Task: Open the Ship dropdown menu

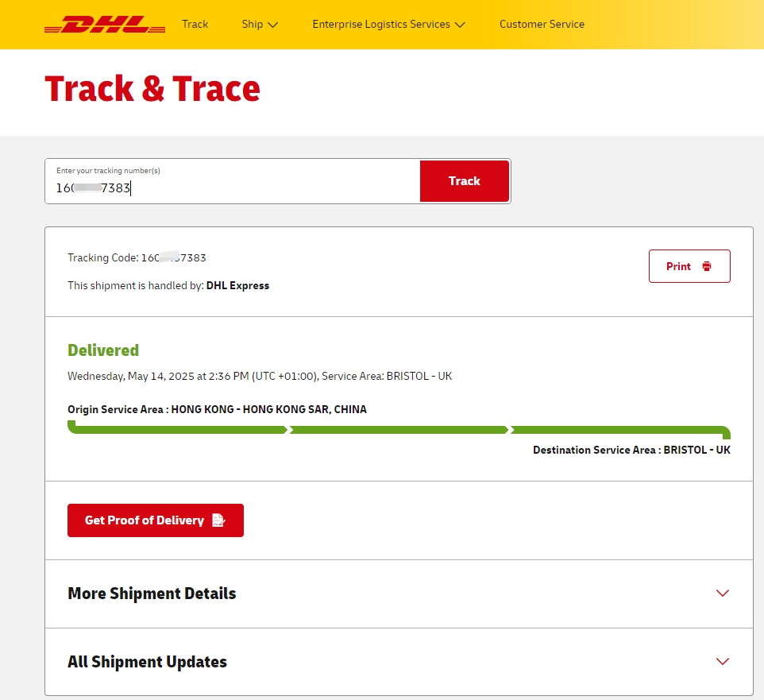Action: (260, 25)
